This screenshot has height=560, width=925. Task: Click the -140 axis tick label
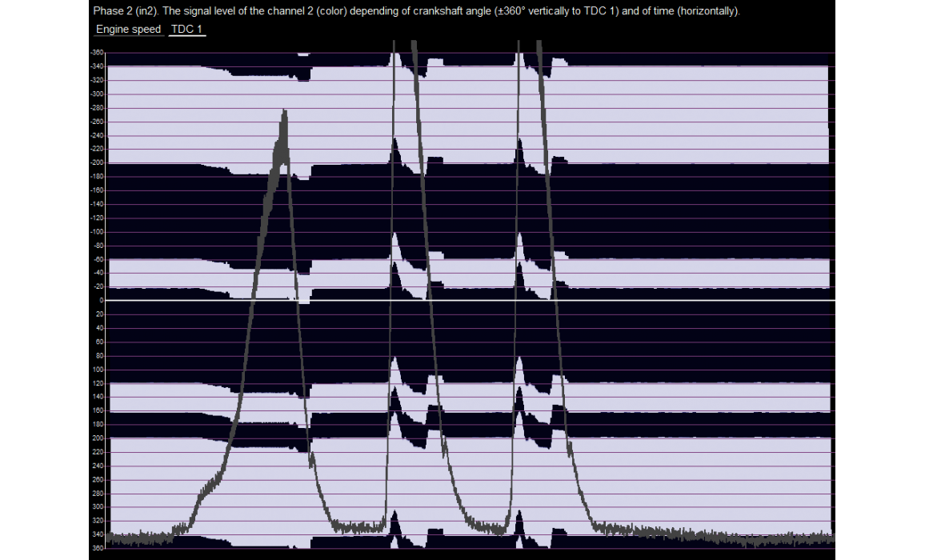[97, 204]
